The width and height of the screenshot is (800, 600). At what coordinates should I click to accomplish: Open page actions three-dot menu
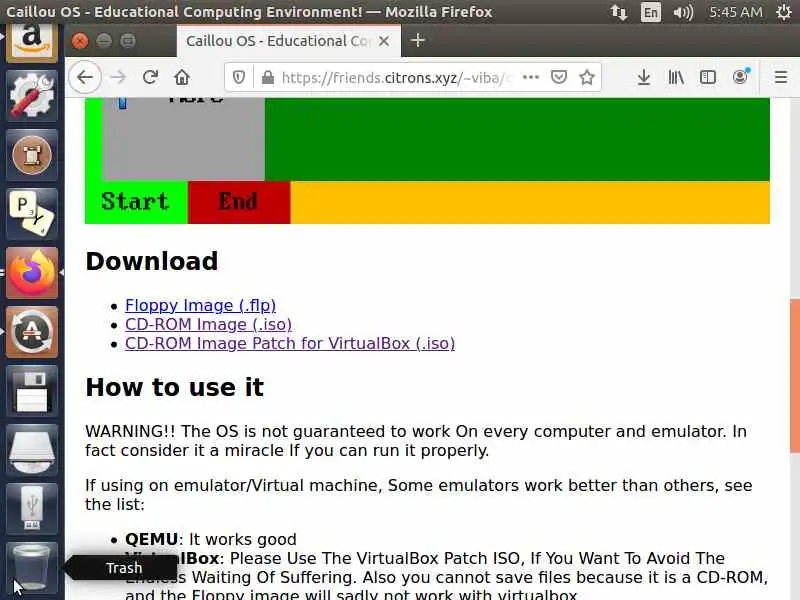coord(531,78)
